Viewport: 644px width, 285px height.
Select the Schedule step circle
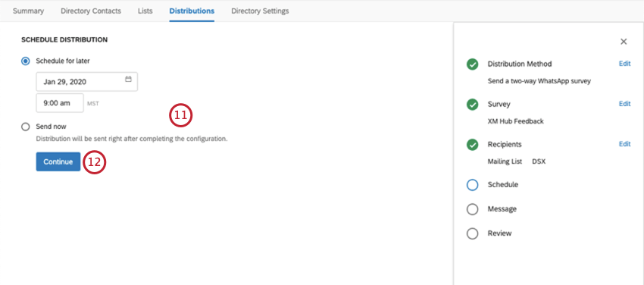472,185
